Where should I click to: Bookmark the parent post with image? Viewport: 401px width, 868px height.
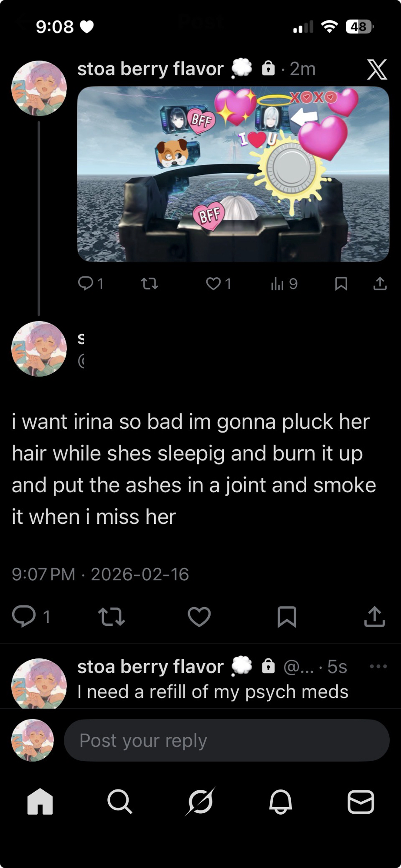(x=341, y=284)
